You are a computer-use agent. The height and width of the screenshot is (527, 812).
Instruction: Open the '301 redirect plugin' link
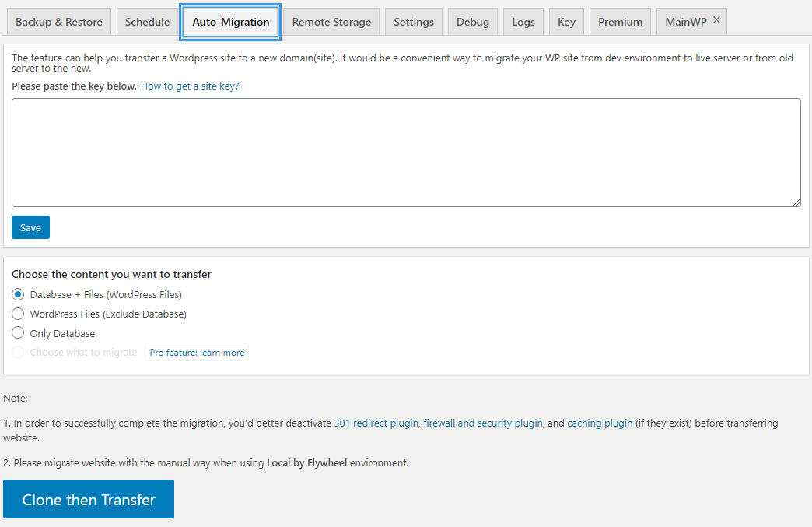point(376,423)
